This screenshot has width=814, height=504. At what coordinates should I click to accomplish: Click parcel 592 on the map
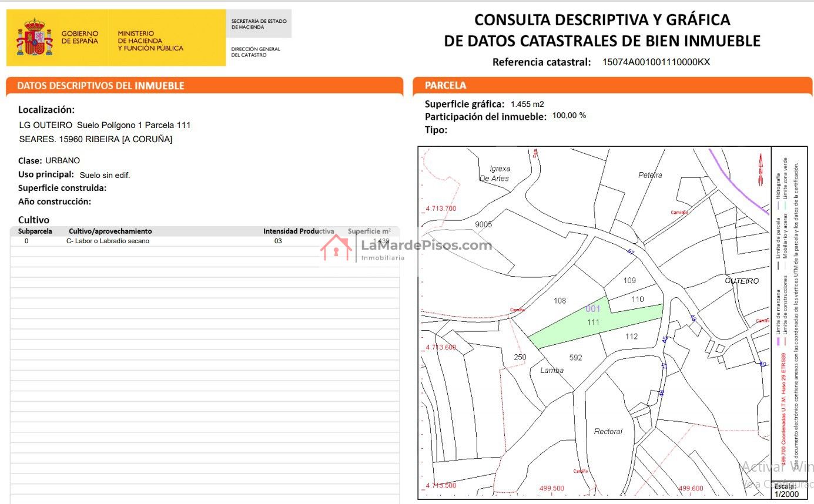coord(576,357)
